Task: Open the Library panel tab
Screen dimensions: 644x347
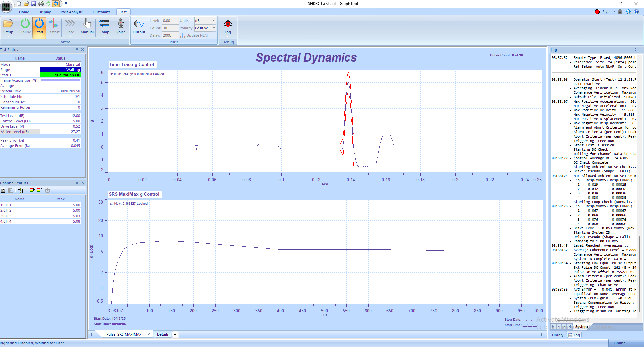Action: click(x=558, y=335)
